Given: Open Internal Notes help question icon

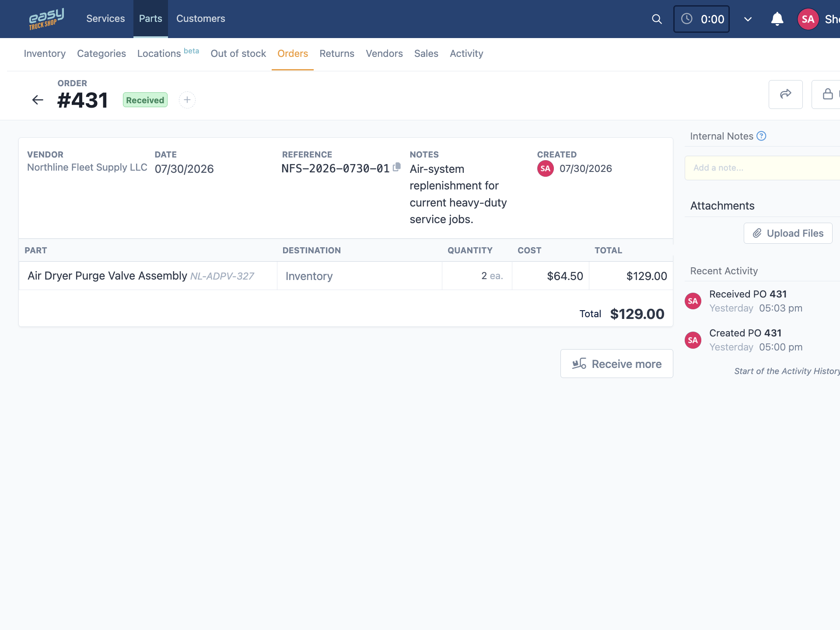Looking at the screenshot, I should pyautogui.click(x=761, y=136).
